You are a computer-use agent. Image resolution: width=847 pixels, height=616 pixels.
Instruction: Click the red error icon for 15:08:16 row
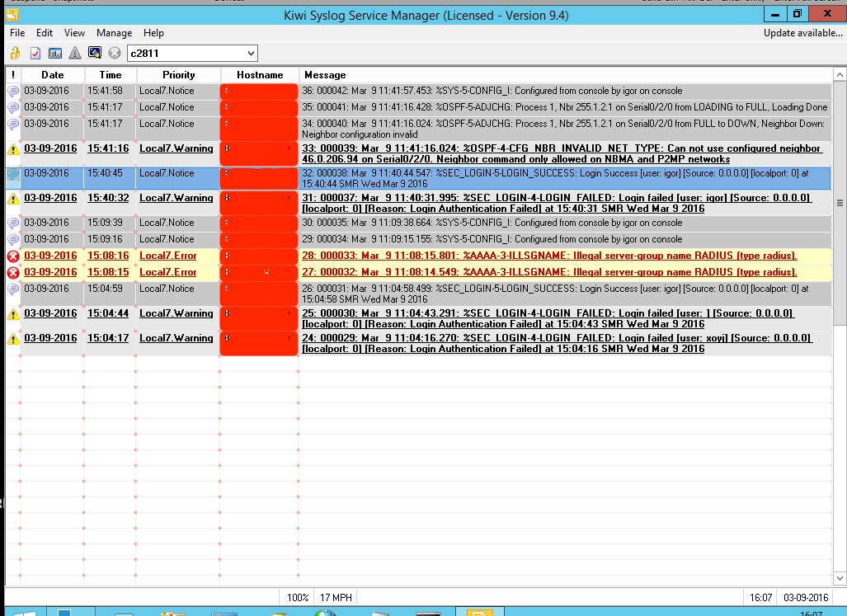pyautogui.click(x=13, y=256)
